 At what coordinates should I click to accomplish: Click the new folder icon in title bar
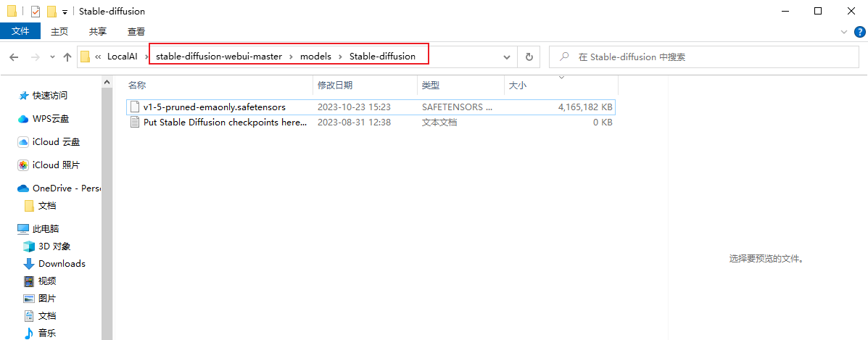[51, 11]
